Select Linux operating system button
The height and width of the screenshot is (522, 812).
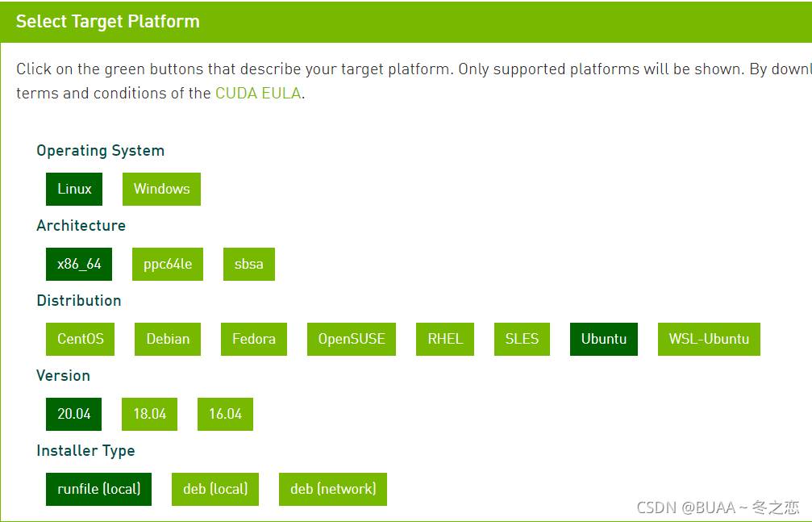tap(74, 190)
